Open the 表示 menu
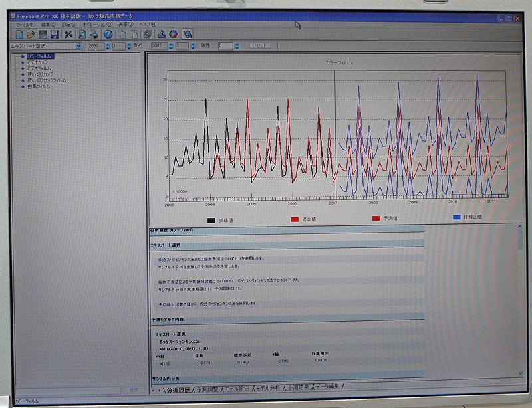This screenshot has height=408, width=532. click(x=126, y=25)
